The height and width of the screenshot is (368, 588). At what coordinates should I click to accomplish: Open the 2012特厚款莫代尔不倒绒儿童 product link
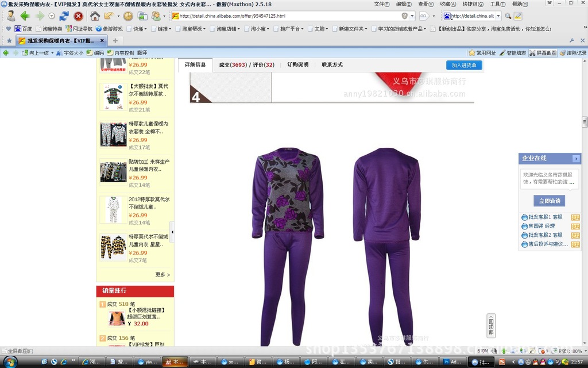coord(149,203)
